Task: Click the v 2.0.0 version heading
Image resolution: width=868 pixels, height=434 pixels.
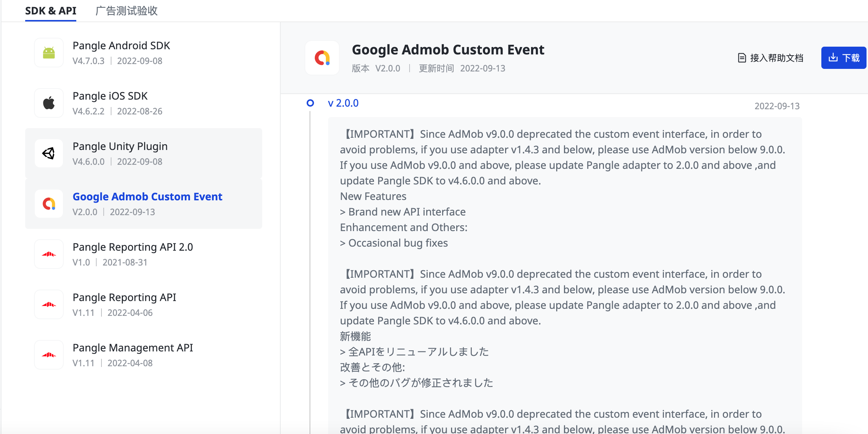Action: tap(343, 103)
